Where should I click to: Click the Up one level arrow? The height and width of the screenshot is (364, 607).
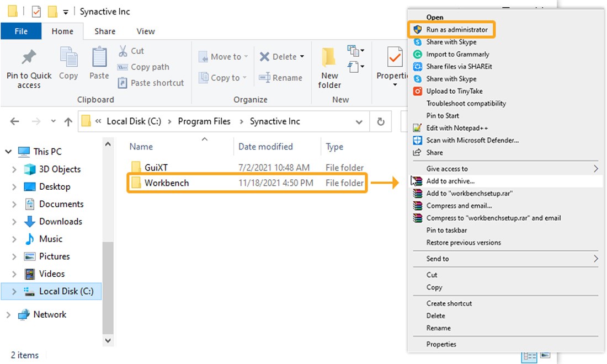[68, 122]
